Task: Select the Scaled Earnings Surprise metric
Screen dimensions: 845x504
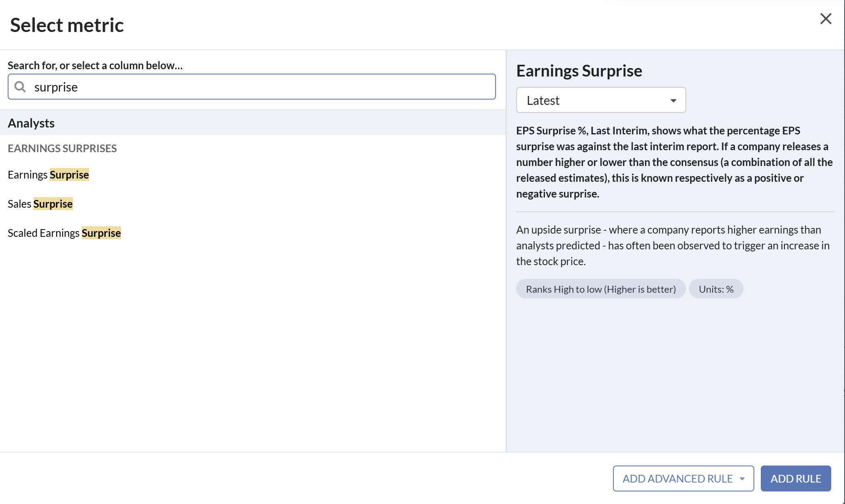Action: click(x=64, y=233)
